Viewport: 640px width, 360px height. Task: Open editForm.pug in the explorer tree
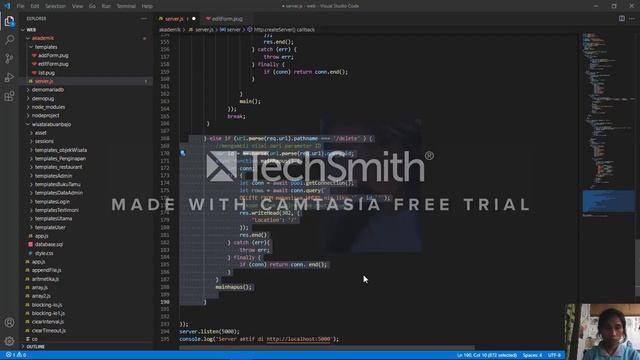(x=53, y=64)
